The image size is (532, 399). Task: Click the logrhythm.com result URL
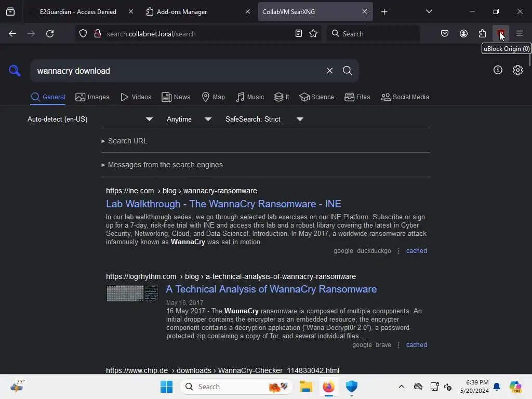pyautogui.click(x=231, y=276)
